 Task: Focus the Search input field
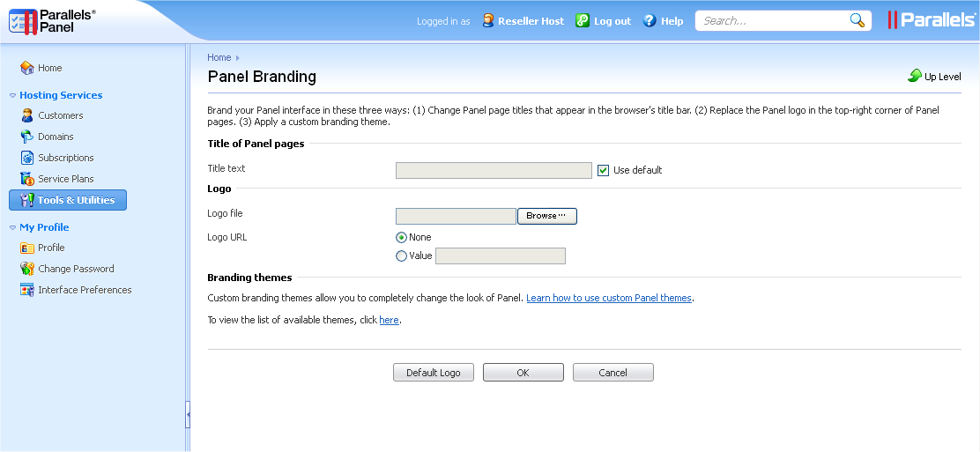click(x=774, y=20)
